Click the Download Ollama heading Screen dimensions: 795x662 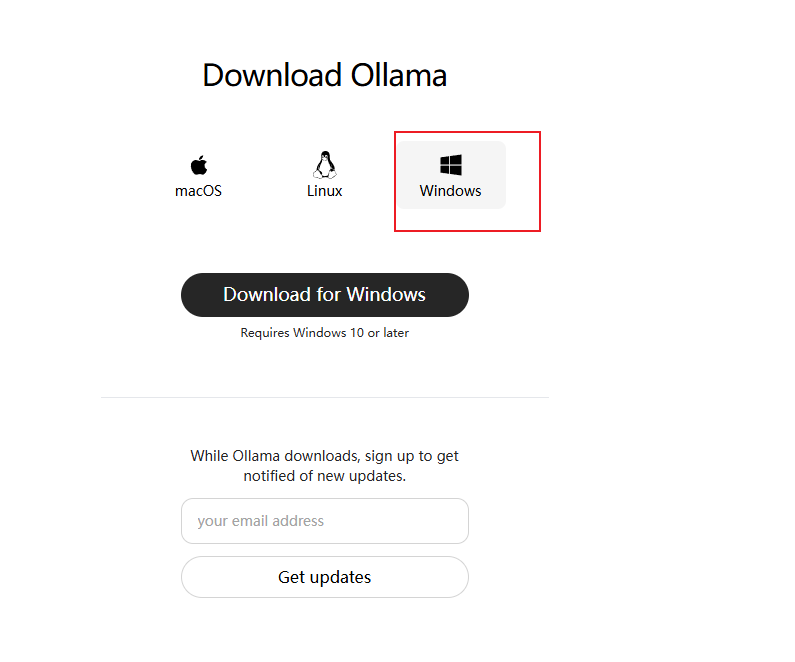coord(324,76)
